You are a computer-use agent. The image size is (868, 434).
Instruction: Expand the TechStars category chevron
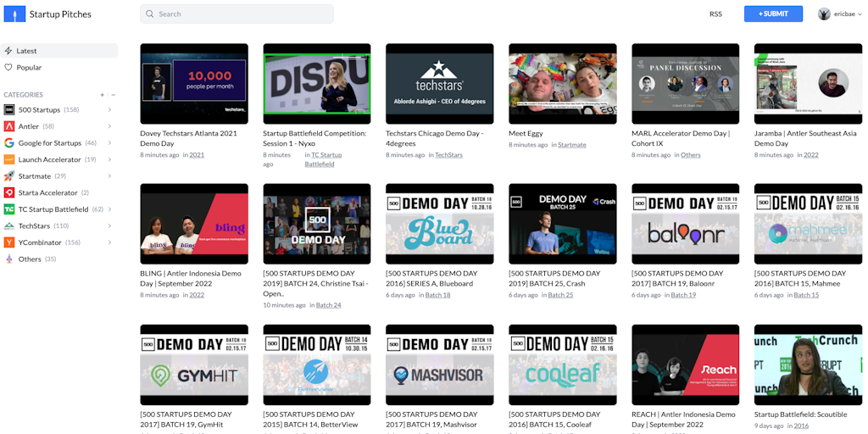coord(109,225)
